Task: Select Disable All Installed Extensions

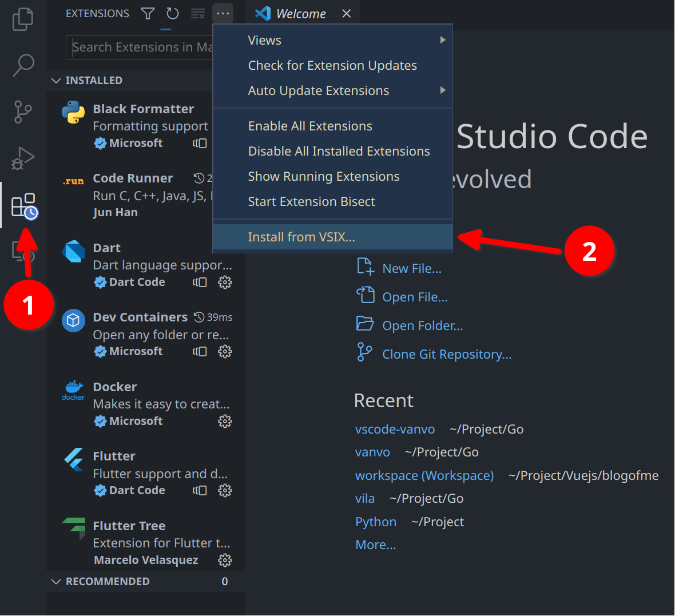Action: (333, 151)
